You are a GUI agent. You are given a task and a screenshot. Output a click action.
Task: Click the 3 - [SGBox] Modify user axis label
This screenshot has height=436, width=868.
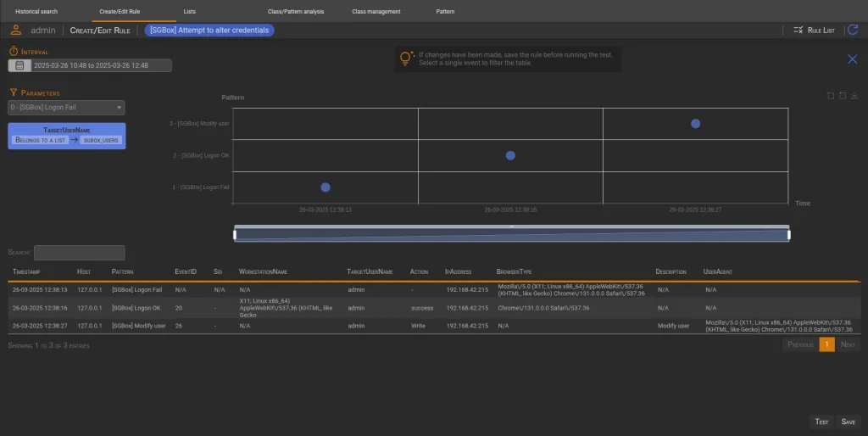[199, 124]
